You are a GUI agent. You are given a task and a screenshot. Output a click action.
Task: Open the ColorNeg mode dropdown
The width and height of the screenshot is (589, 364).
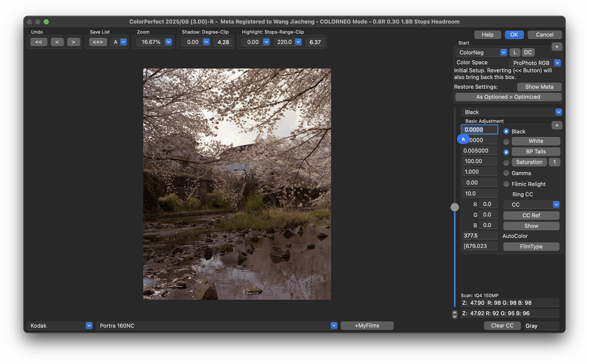tap(503, 52)
